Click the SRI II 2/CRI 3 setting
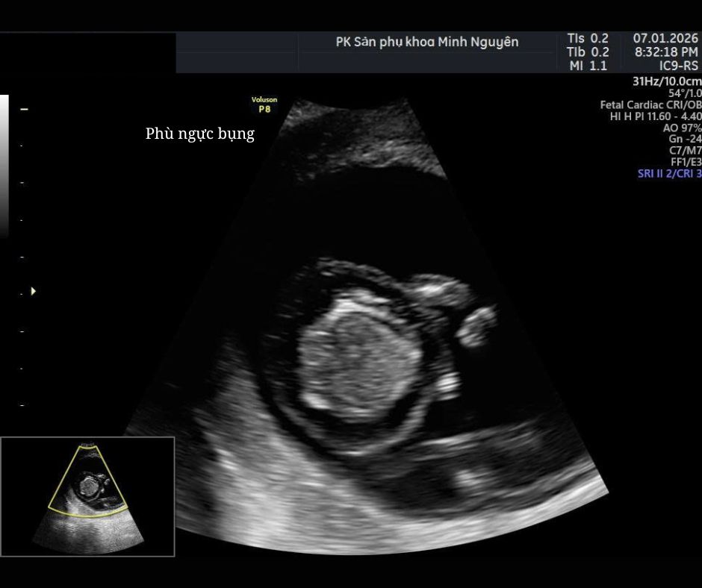The width and height of the screenshot is (702, 588). point(669,173)
